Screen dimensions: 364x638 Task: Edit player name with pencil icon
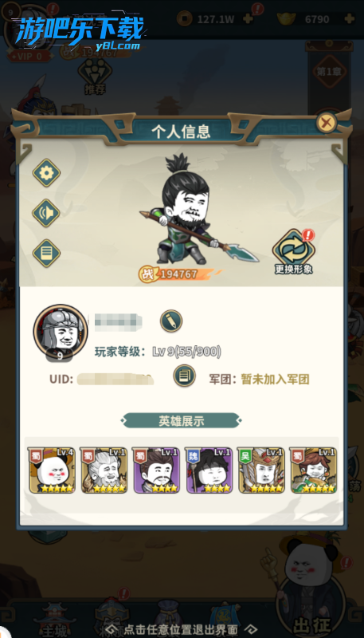coord(171,321)
